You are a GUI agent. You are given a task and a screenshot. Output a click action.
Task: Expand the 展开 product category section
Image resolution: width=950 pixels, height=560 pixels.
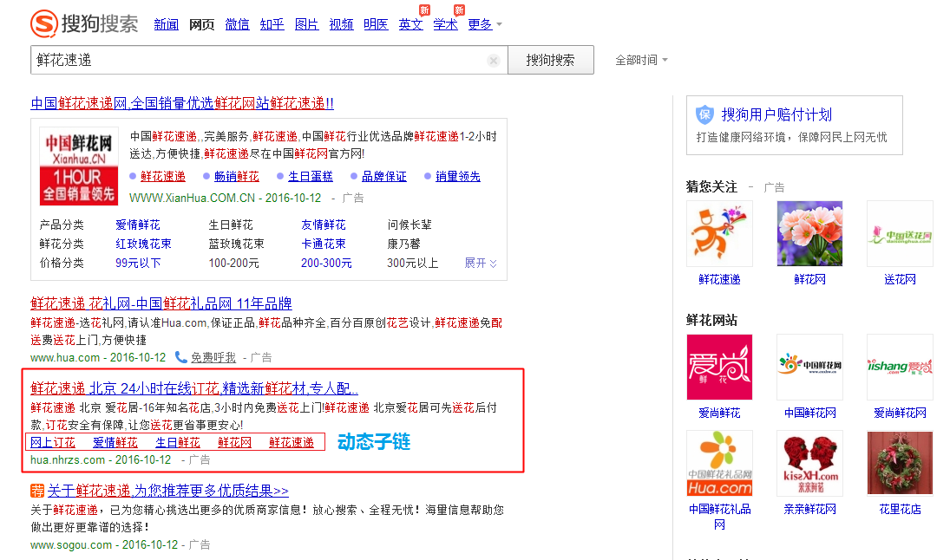[480, 263]
